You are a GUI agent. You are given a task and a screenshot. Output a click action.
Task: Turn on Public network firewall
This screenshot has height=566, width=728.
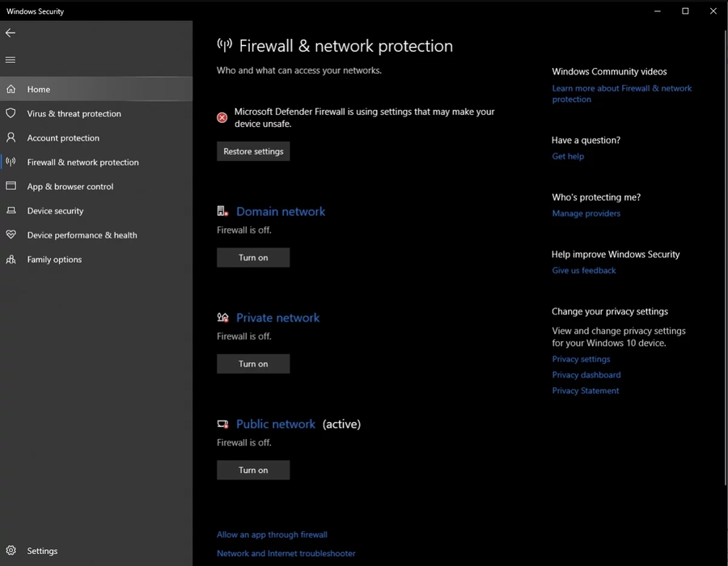253,470
